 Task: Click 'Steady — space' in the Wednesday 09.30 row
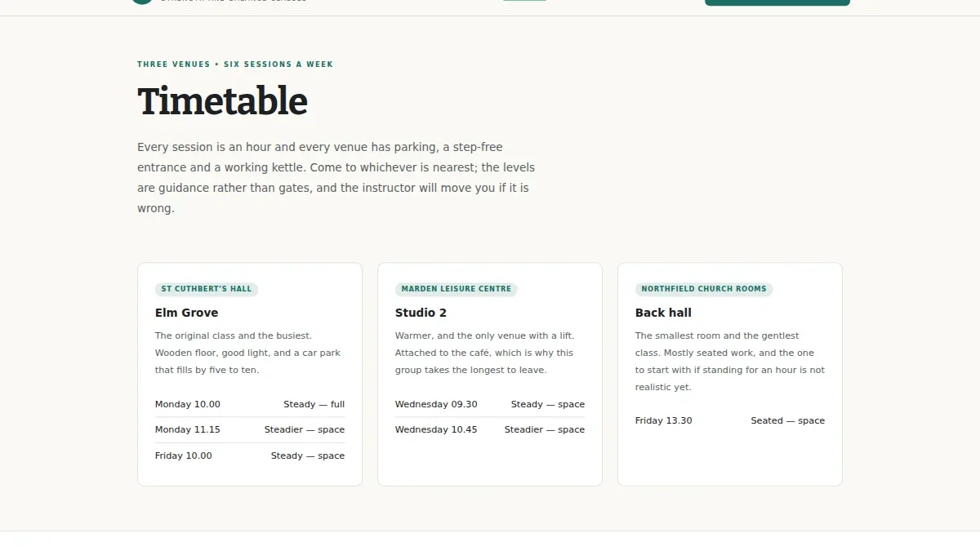coord(548,404)
